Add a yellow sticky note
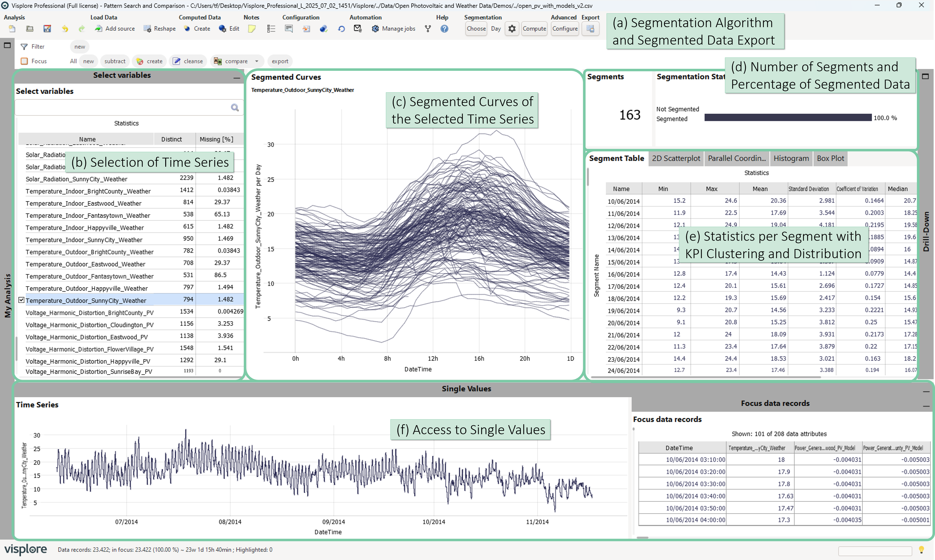 coord(252,29)
